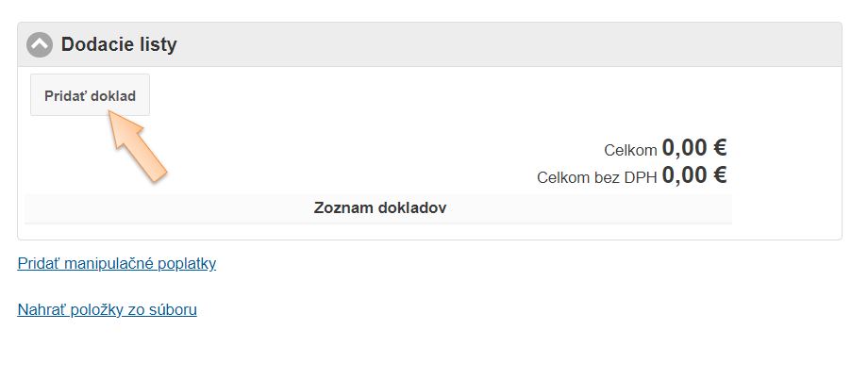Screen dimensions: 868x380
Task: Open the Nahrať položky zo súboru link
Action: (107, 308)
